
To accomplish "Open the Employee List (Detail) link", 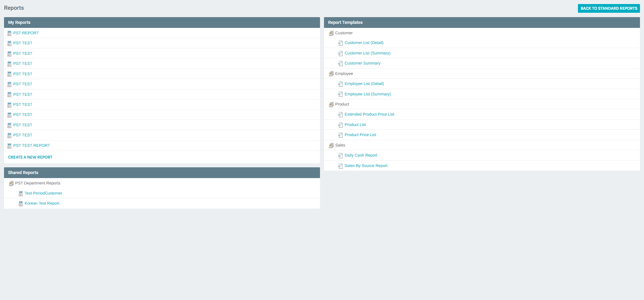I will 364,84.
